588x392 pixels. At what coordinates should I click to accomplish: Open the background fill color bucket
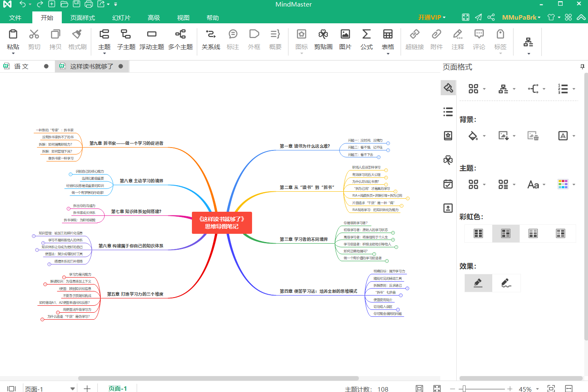(473, 136)
